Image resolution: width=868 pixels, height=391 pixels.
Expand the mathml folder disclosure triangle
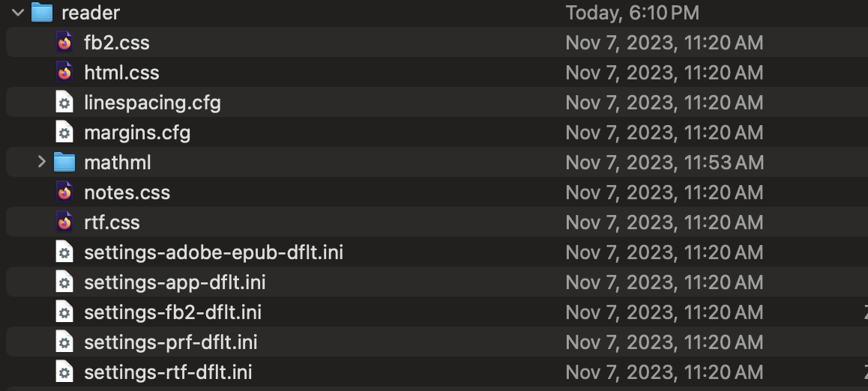coord(41,163)
